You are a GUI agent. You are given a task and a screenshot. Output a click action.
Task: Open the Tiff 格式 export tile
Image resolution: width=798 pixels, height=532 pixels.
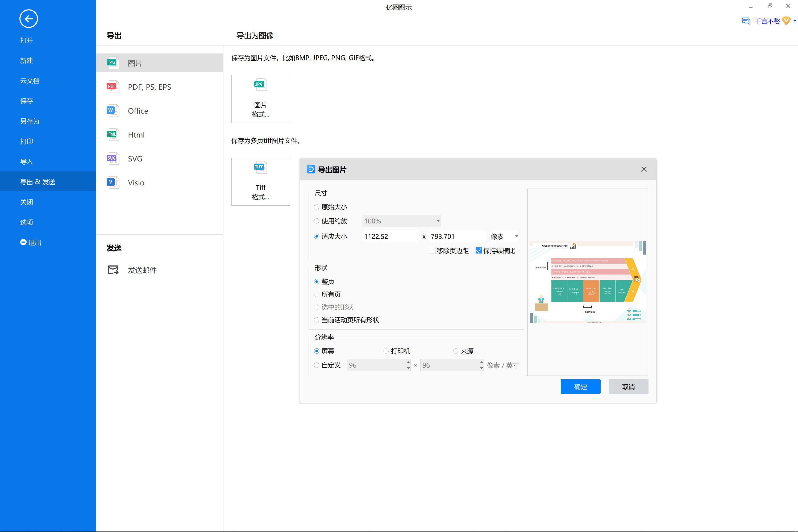point(261,181)
